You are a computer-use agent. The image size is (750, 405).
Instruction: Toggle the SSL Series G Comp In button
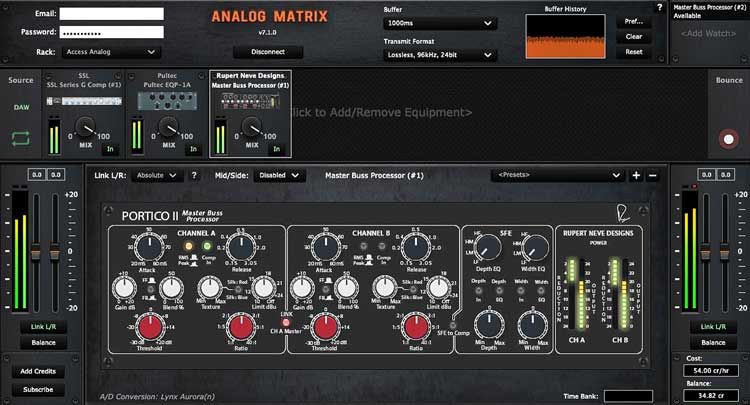[110, 149]
